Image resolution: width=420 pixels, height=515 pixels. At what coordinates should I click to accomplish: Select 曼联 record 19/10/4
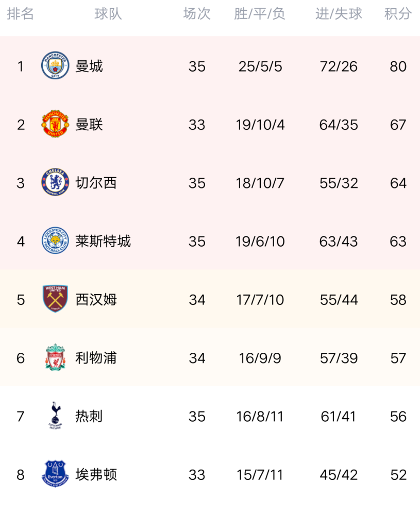(x=260, y=125)
